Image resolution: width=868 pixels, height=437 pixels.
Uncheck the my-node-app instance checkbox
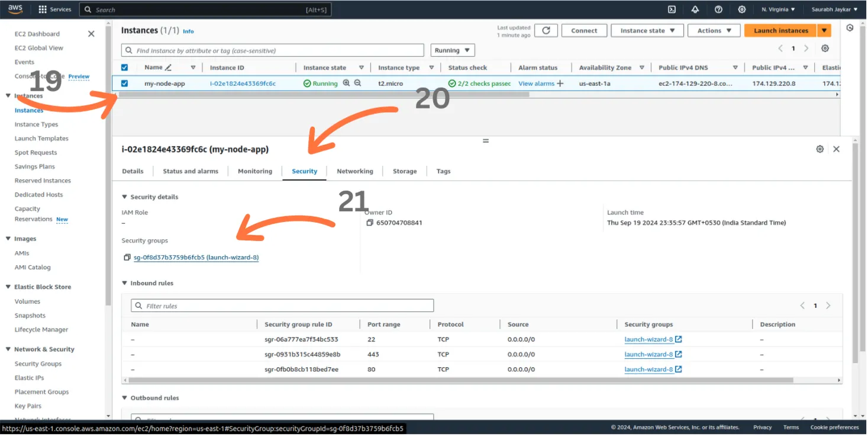click(x=124, y=83)
